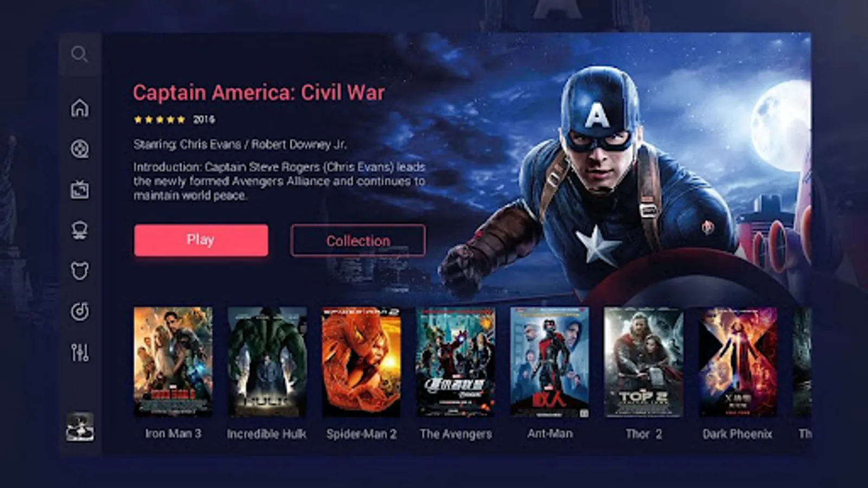Viewport: 868px width, 488px height.
Task: Select The Avengers movie poster
Action: click(x=456, y=362)
